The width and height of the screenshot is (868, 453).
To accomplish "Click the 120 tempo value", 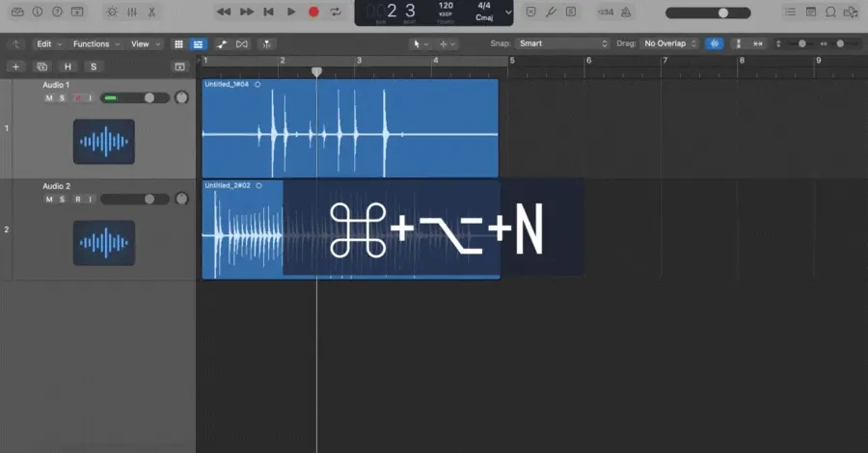I will click(447, 6).
